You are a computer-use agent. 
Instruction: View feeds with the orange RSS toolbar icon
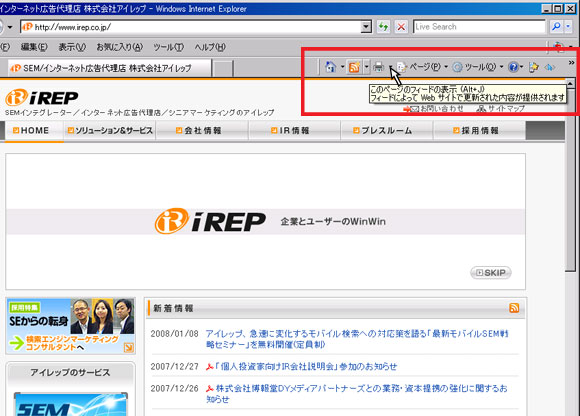354,67
